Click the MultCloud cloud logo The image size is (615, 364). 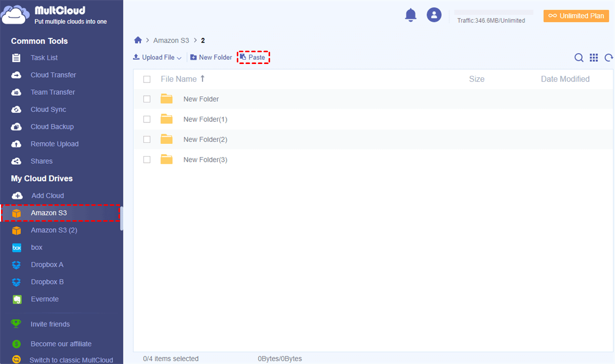16,15
